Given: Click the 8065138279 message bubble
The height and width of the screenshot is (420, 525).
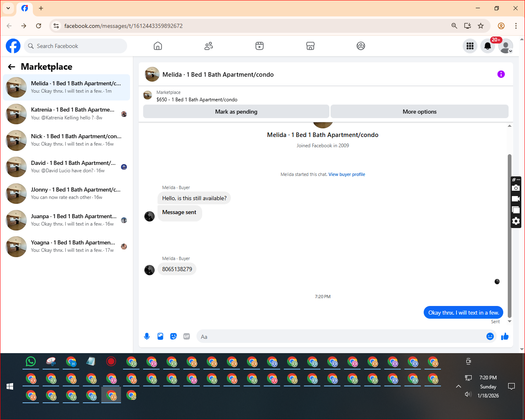Looking at the screenshot, I should coord(177,269).
